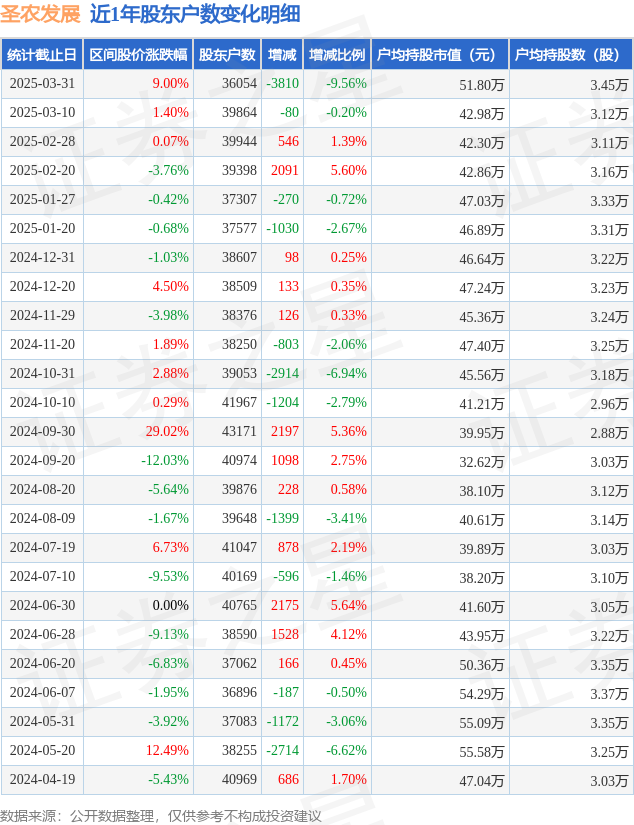Select the 2024-12-31 date row
This screenshot has width=634, height=825.
42,258
